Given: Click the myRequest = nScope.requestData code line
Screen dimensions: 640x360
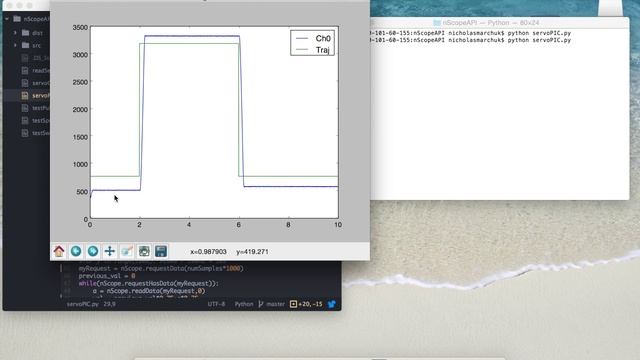Looking at the screenshot, I should [161, 269].
